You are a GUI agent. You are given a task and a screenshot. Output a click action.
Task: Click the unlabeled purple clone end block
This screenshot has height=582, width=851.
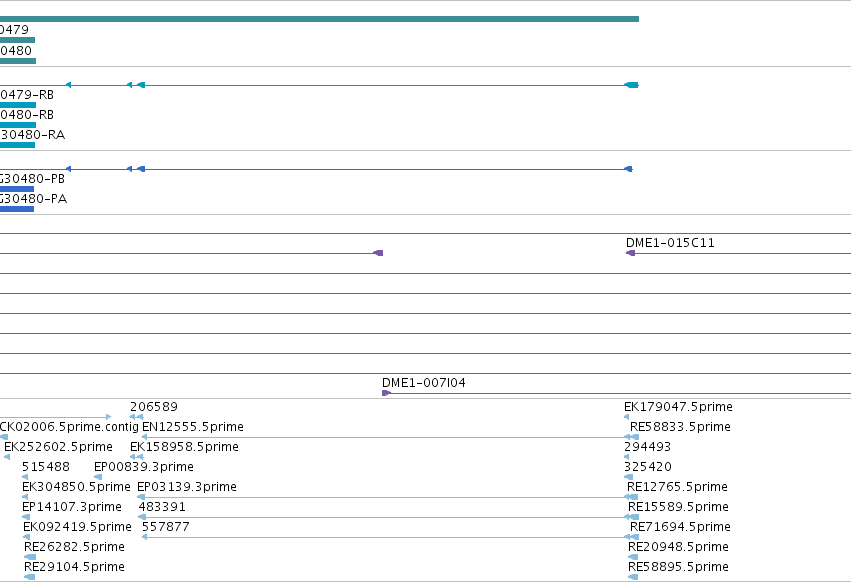pos(379,253)
